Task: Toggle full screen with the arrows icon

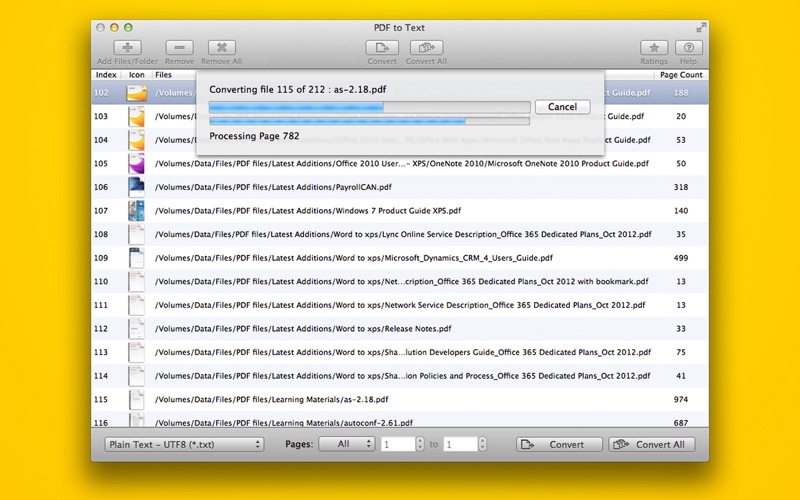Action: pos(701,27)
